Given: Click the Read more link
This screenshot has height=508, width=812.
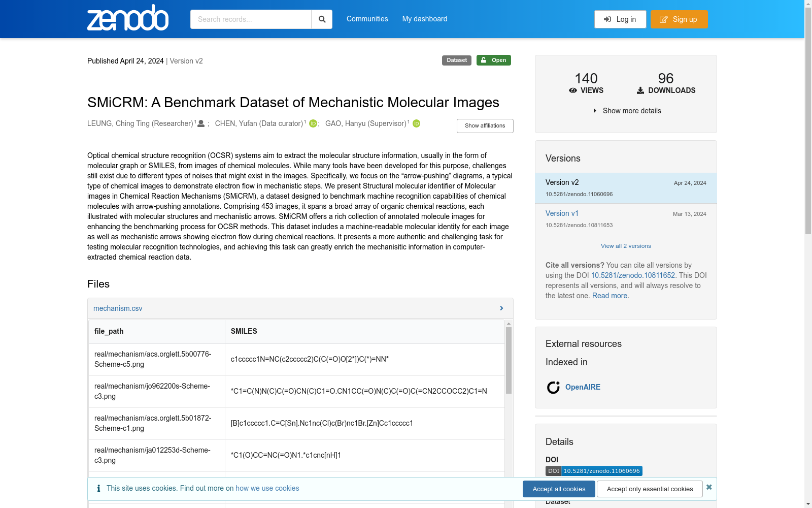Looking at the screenshot, I should pyautogui.click(x=610, y=296).
